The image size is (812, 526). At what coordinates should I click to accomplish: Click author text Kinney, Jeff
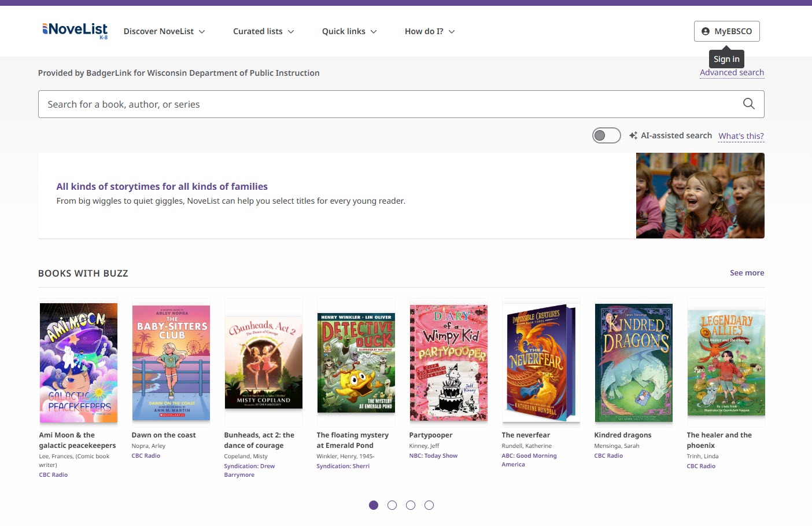424,446
